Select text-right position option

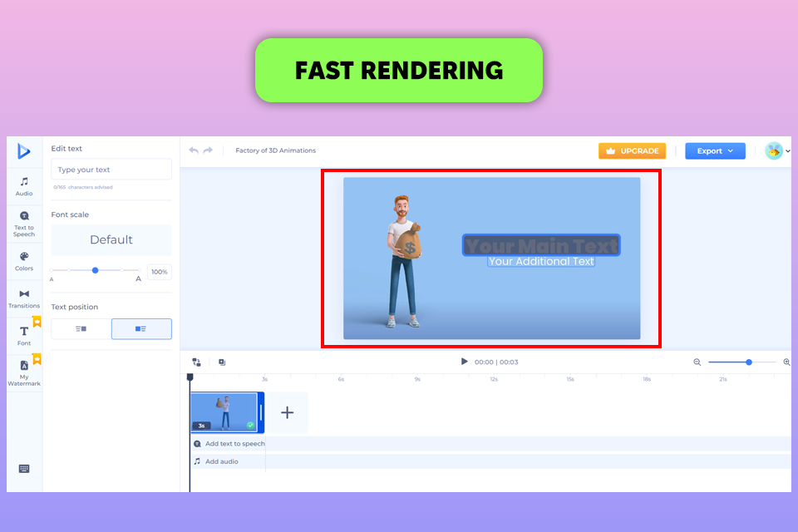coord(141,329)
